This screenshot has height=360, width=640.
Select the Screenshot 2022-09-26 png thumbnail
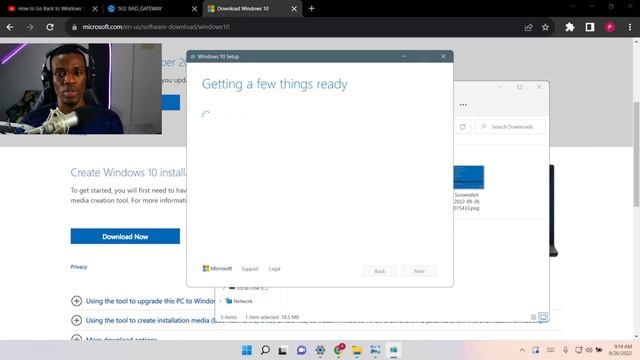[x=468, y=178]
